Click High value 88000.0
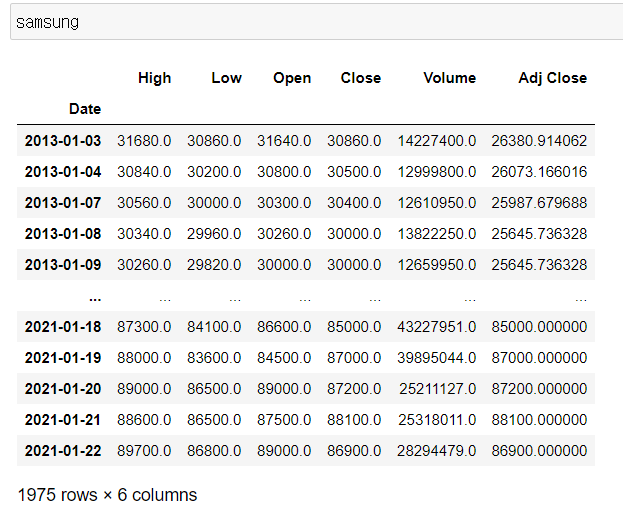Image resolution: width=623 pixels, height=513 pixels. pyautogui.click(x=144, y=358)
